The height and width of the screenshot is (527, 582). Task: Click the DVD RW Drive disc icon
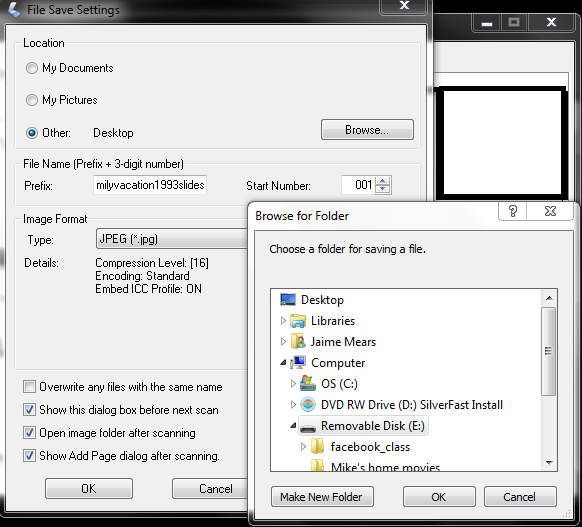(308, 405)
